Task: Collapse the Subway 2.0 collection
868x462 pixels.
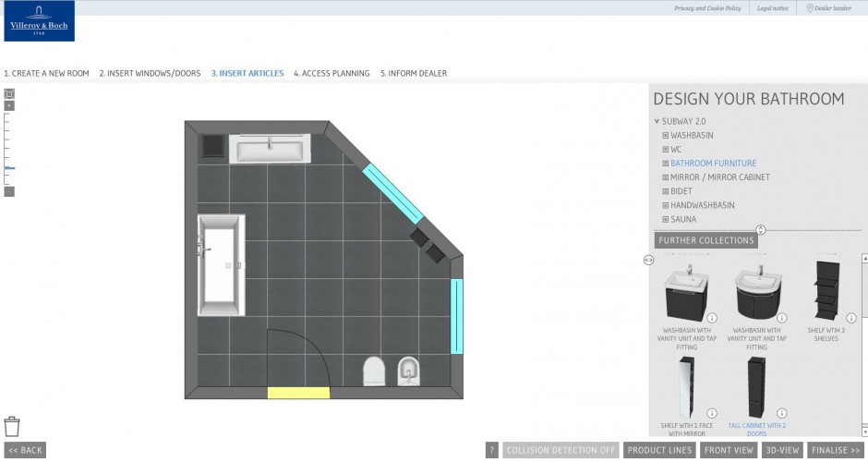Action: pos(657,121)
